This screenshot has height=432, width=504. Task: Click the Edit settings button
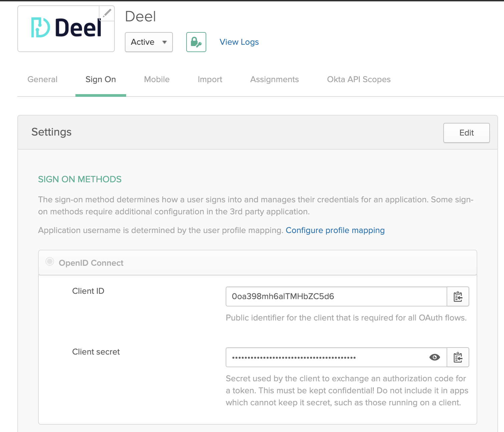tap(467, 133)
